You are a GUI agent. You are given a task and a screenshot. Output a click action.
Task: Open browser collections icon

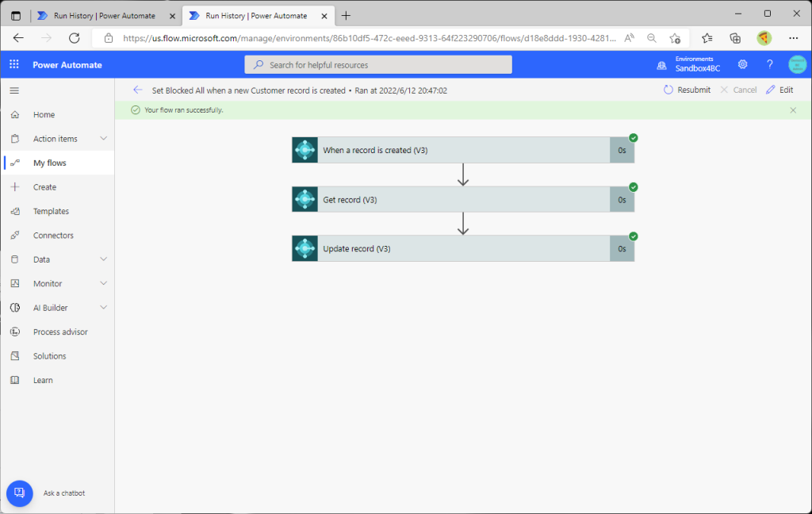735,38
